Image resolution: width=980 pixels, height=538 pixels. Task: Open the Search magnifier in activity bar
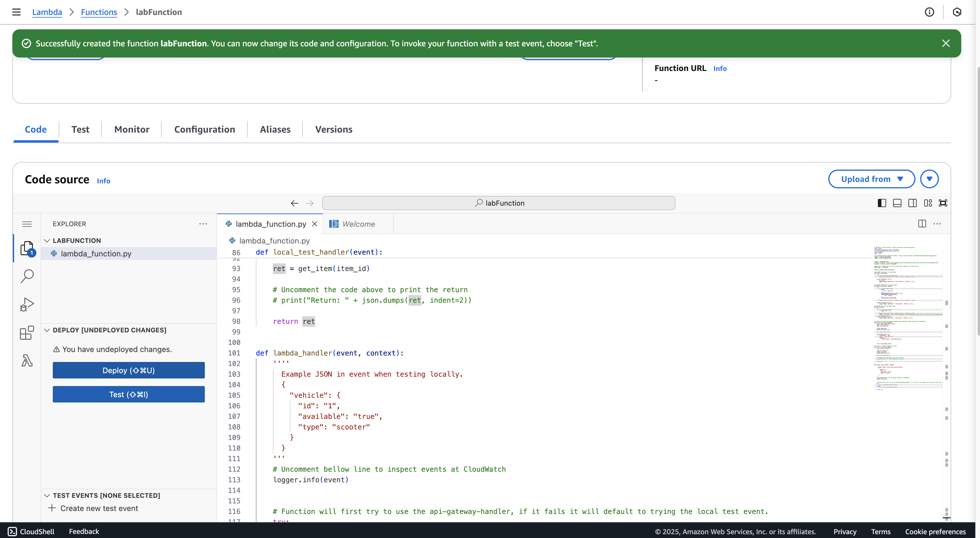27,276
